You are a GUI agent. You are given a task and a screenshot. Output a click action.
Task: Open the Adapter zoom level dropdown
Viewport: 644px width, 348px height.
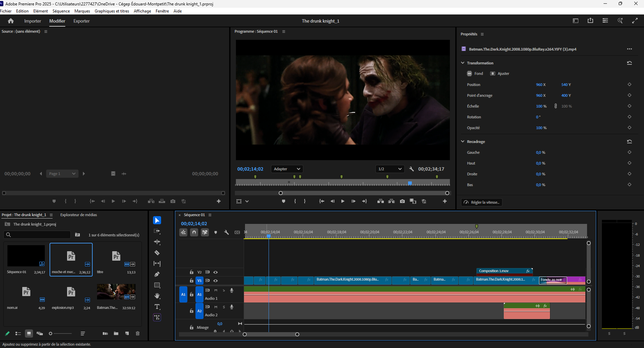287,169
